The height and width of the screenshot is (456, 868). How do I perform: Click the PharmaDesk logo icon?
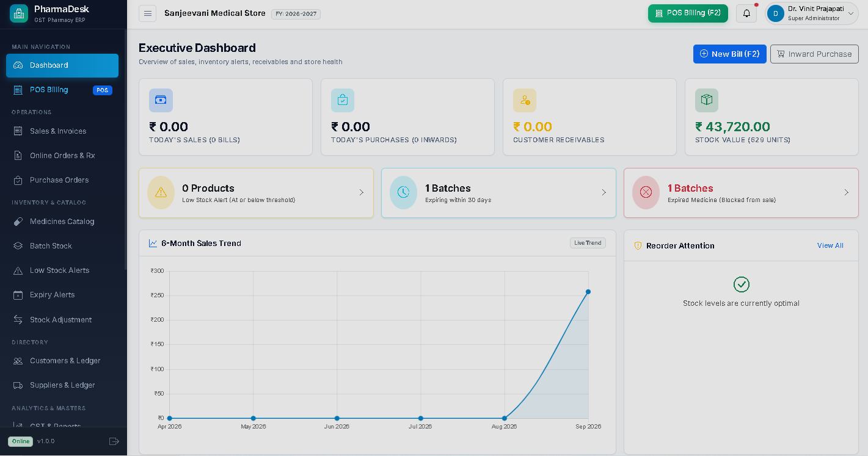click(19, 13)
